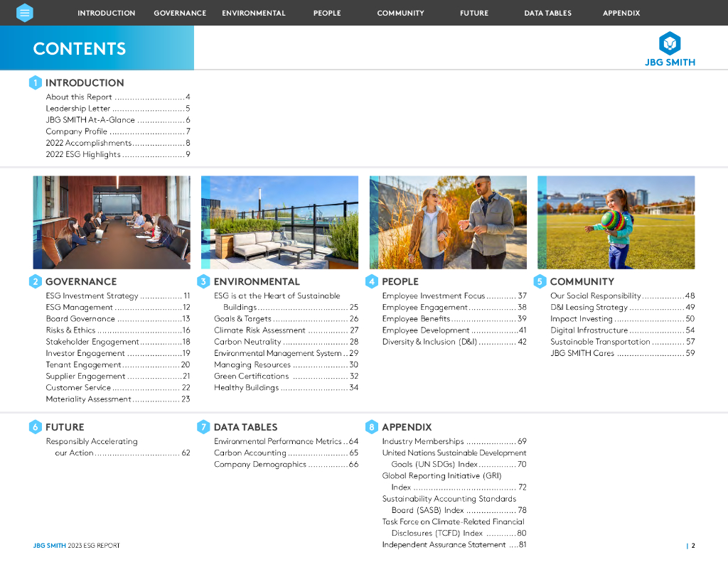Image resolution: width=728 pixels, height=562 pixels.
Task: Open ESG Investment Strategy entry
Action: 118,296
